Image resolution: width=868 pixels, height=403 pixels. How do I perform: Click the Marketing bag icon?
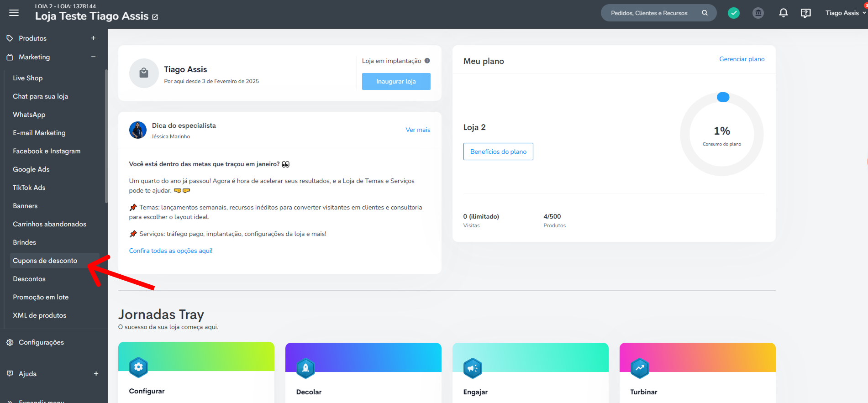10,57
